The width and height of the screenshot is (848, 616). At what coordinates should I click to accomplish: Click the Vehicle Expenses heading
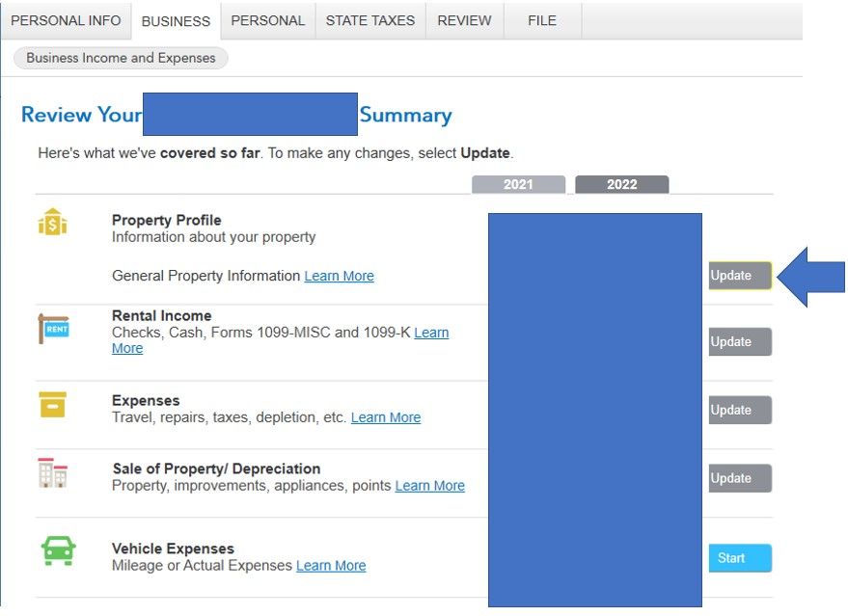[173, 549]
